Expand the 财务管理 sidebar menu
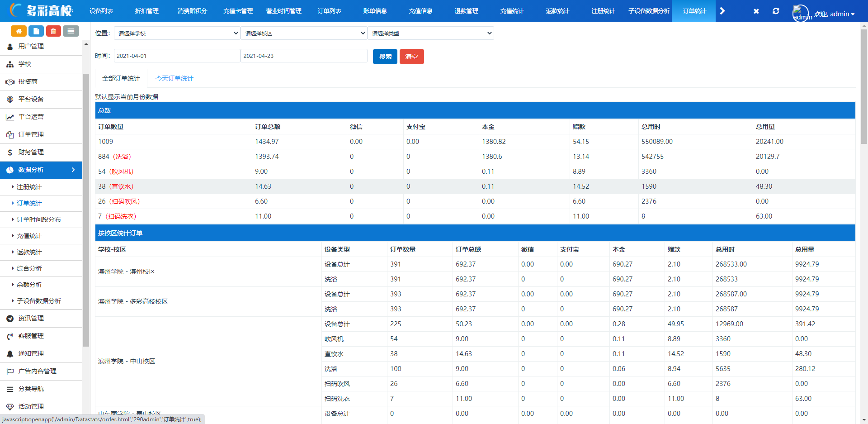The width and height of the screenshot is (868, 424). pyautogui.click(x=41, y=152)
